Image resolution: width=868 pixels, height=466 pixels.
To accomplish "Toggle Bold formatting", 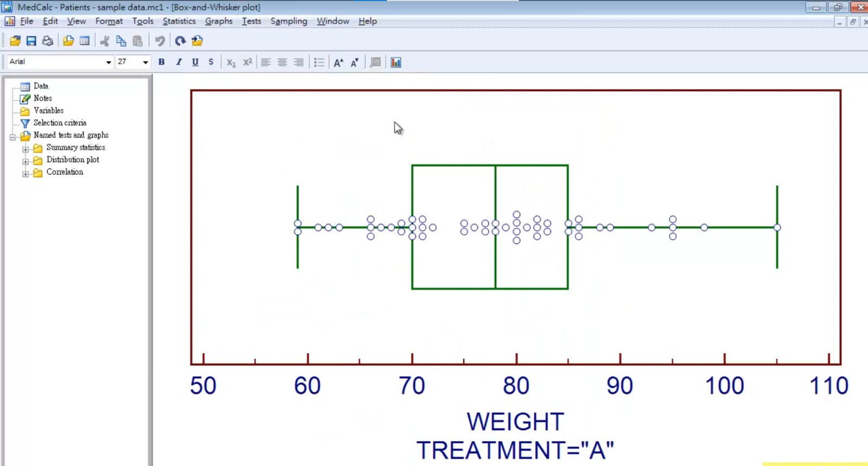I will pyautogui.click(x=161, y=62).
